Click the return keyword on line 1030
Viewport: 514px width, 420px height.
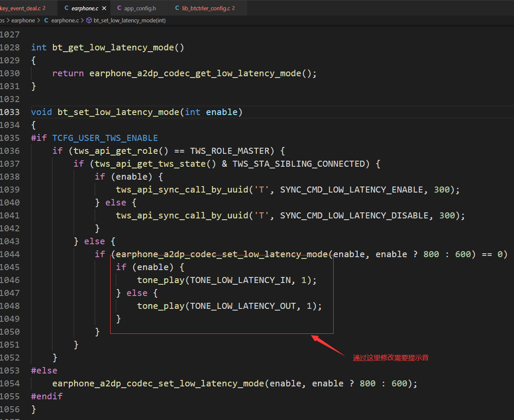click(x=68, y=74)
